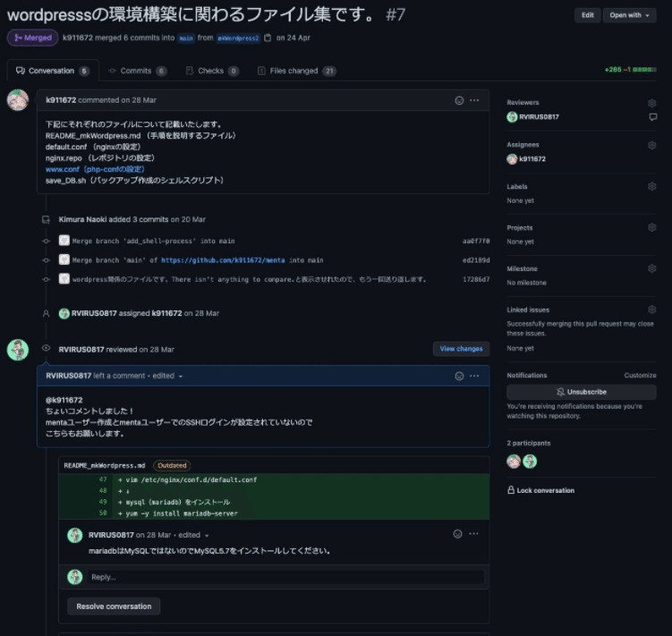Expand edited history on the mariadb comment
The height and width of the screenshot is (636, 672).
pyautogui.click(x=193, y=535)
